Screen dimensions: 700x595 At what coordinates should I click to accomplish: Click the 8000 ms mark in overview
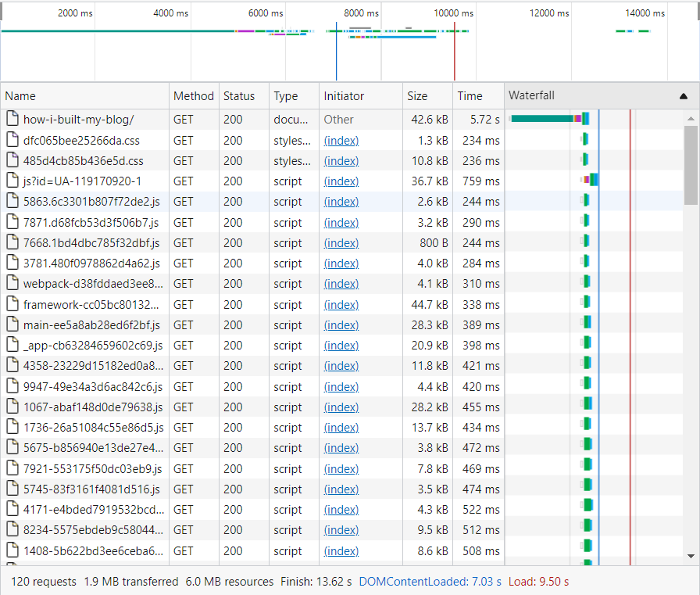click(361, 13)
